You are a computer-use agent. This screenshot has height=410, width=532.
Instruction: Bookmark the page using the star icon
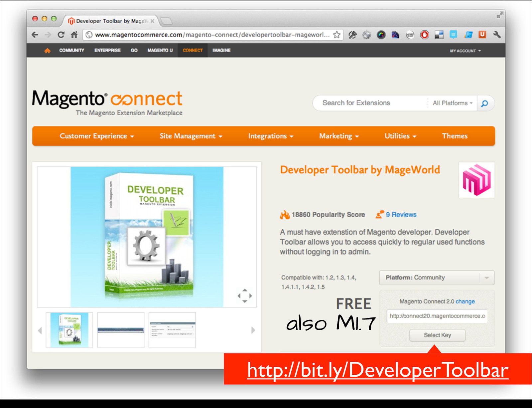point(336,35)
